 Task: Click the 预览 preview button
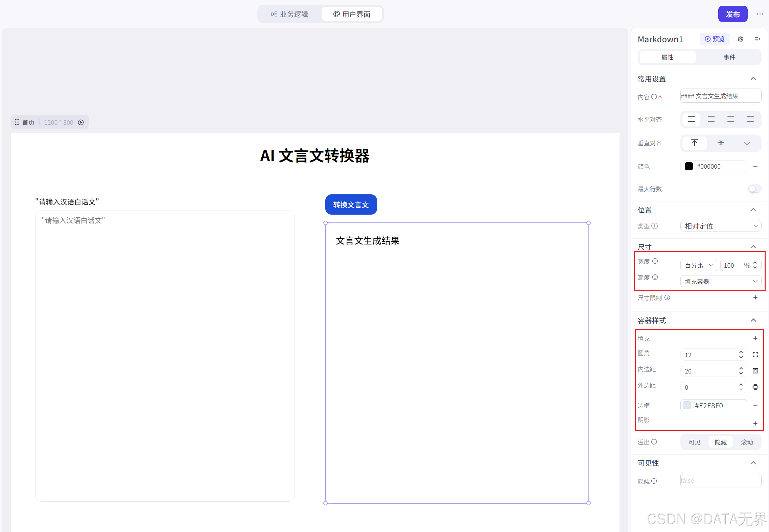[715, 39]
